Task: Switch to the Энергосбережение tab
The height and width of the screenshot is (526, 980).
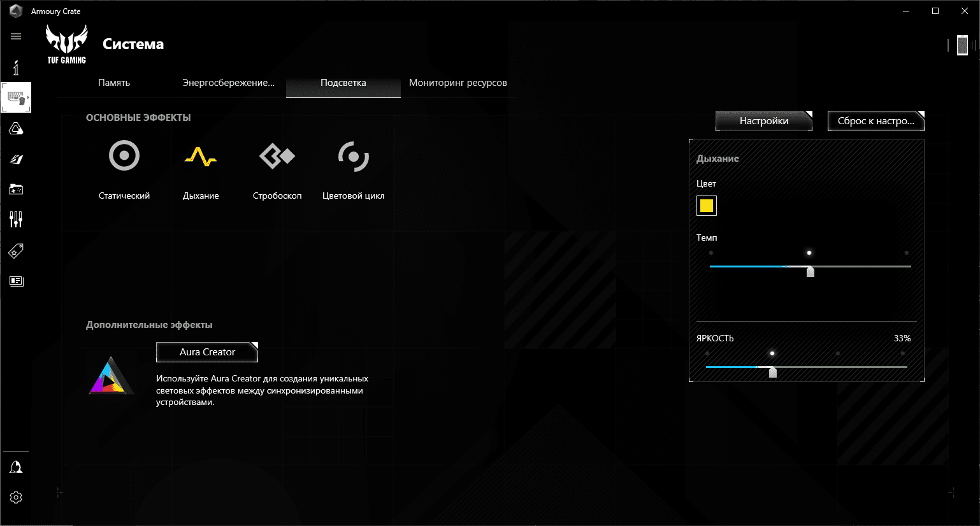Action: (229, 83)
